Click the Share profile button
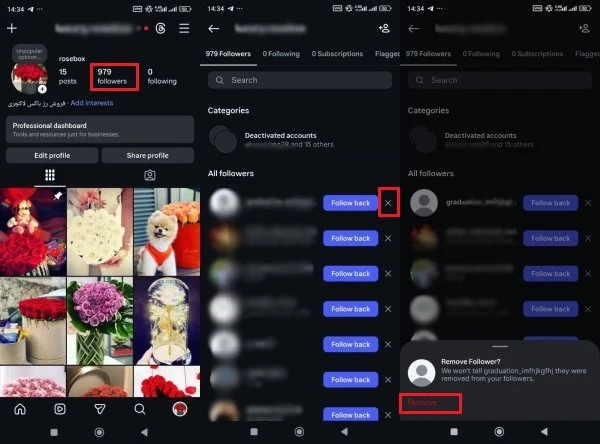This screenshot has height=444, width=600. 147,155
